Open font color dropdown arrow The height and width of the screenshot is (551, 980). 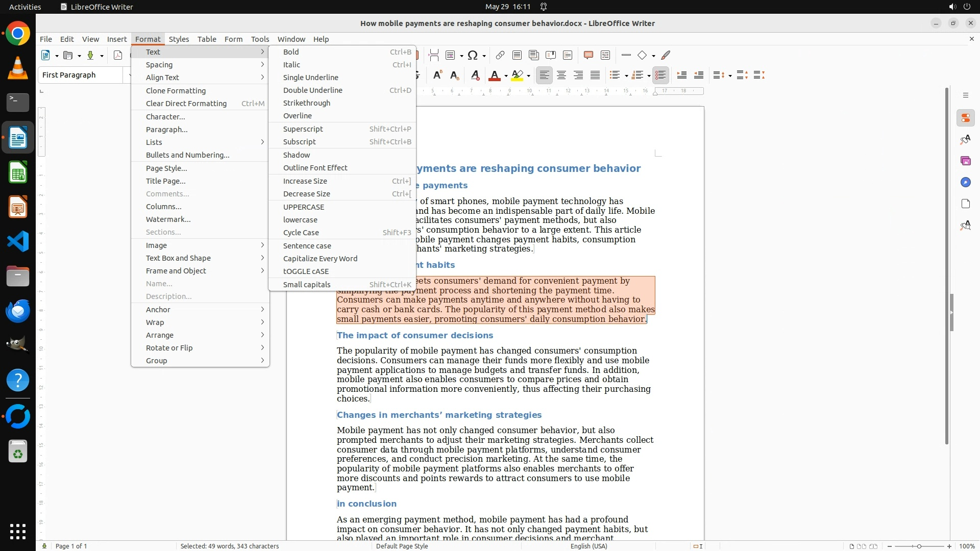pyautogui.click(x=506, y=76)
